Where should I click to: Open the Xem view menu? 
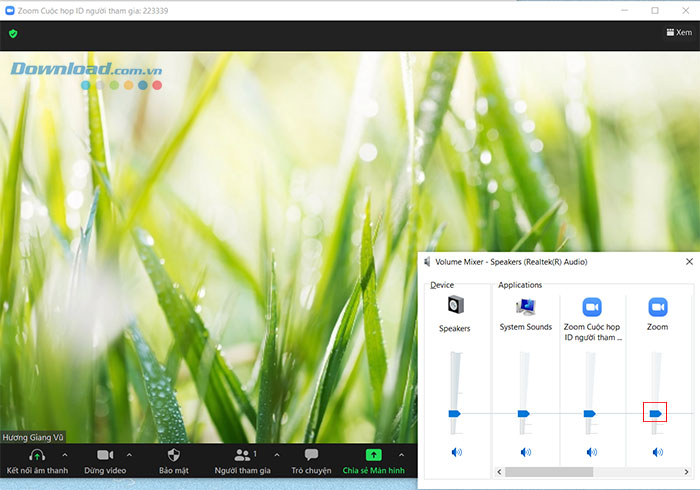(x=678, y=33)
